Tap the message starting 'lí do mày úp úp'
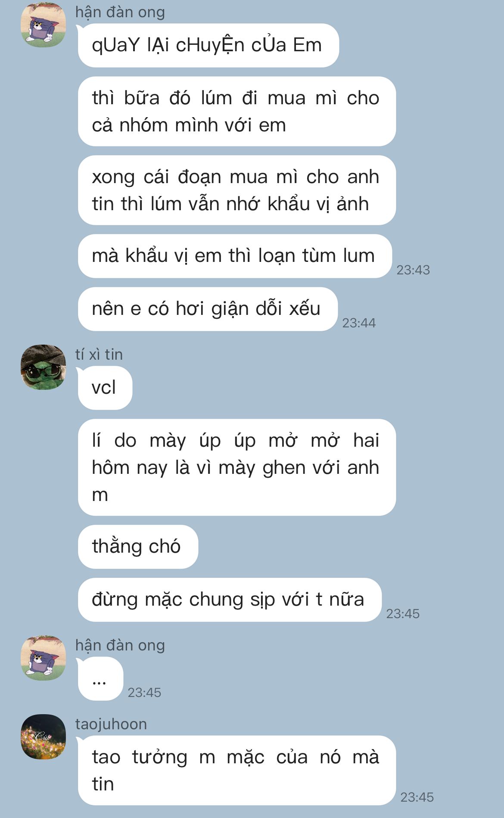 click(237, 467)
